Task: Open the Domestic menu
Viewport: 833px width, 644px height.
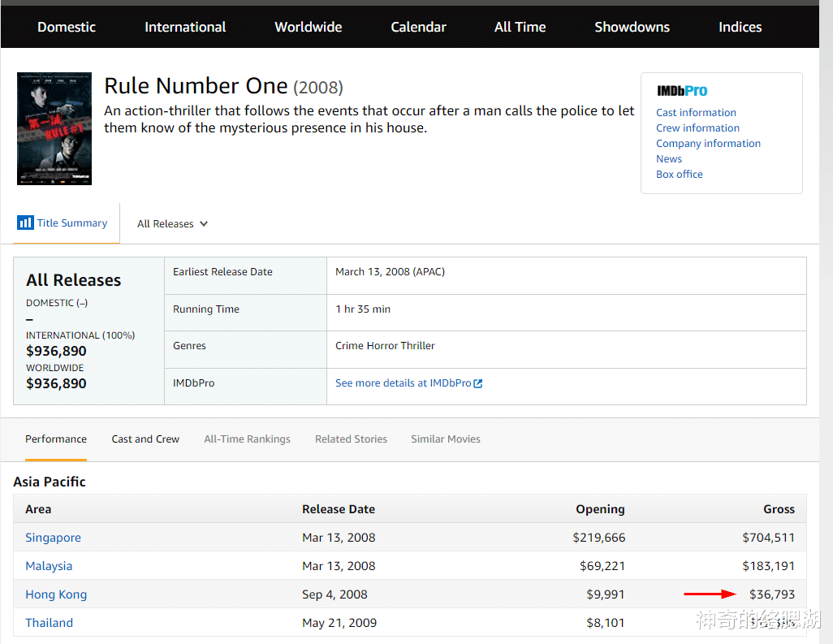Action: 67,27
